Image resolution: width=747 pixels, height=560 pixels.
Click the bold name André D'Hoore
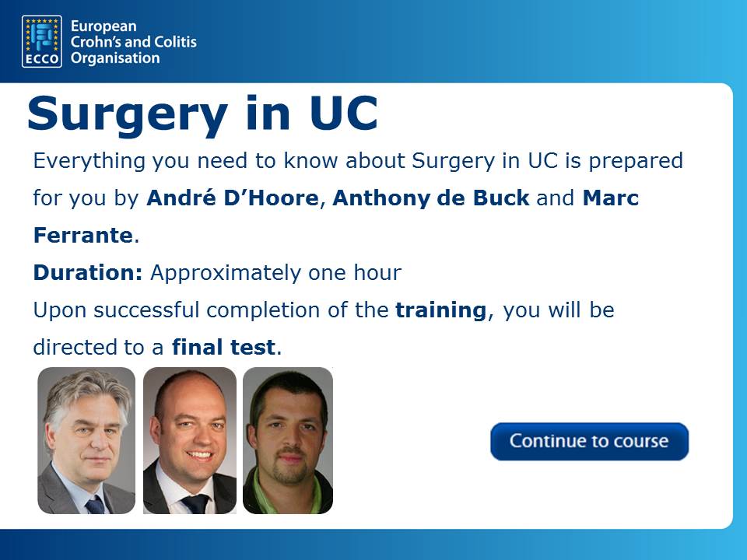[x=232, y=198]
